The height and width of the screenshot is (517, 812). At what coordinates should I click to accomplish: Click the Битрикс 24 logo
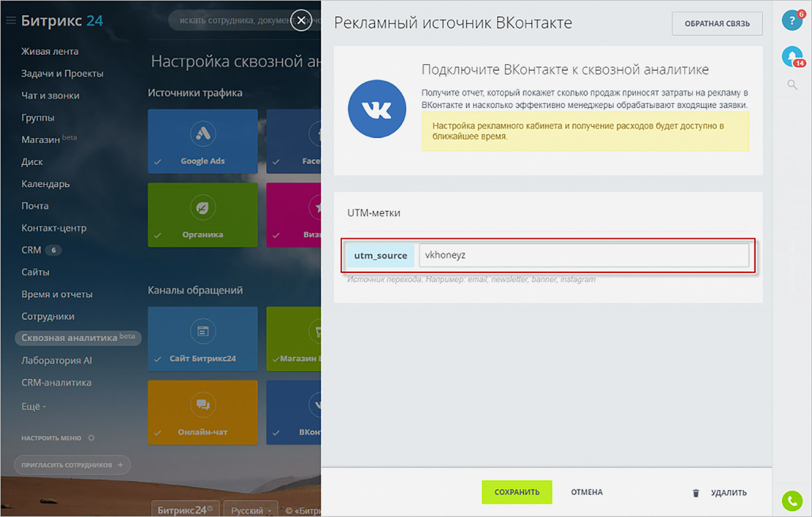tap(62, 21)
